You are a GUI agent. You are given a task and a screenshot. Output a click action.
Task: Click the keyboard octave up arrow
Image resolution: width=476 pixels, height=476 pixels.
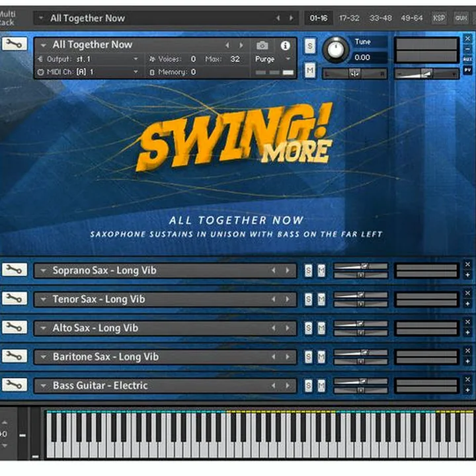4,422
